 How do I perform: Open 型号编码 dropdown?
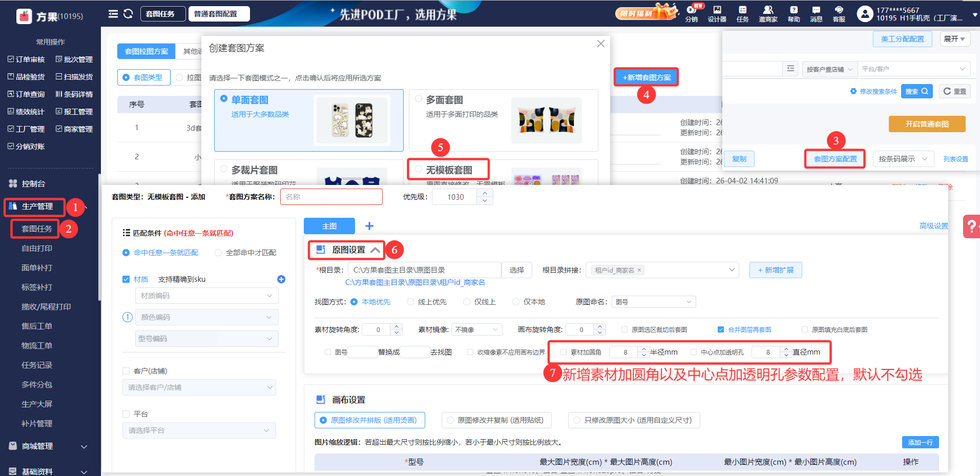206,339
